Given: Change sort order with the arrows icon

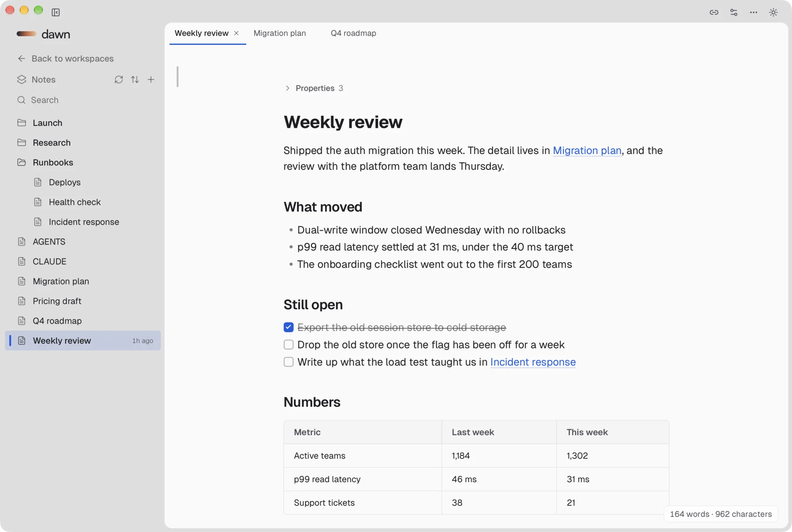Looking at the screenshot, I should pyautogui.click(x=135, y=80).
